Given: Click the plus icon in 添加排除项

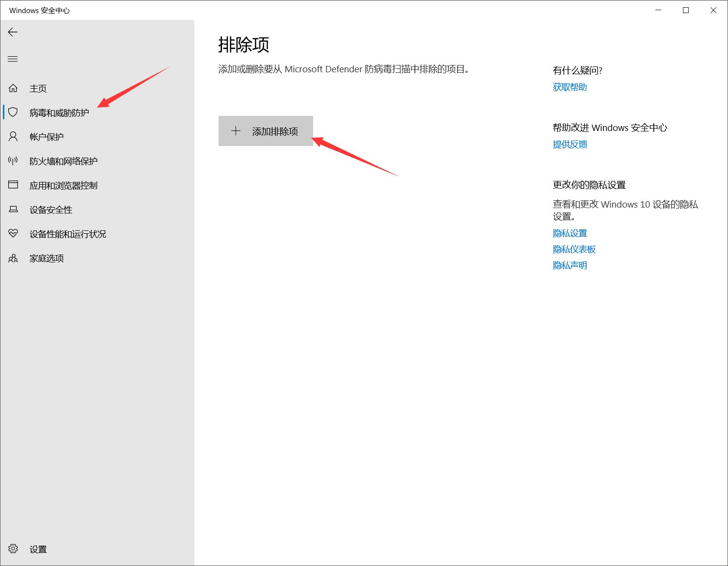Looking at the screenshot, I should (236, 131).
